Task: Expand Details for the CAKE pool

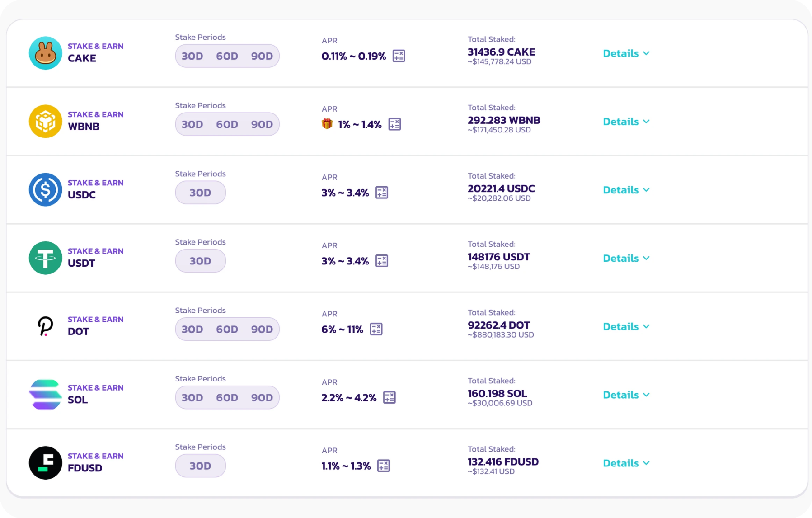Action: 626,53
